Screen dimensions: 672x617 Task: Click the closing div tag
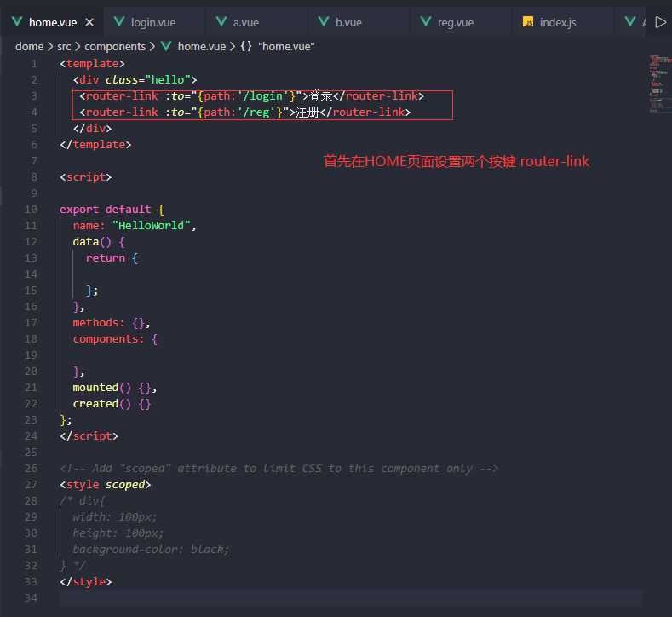click(92, 129)
